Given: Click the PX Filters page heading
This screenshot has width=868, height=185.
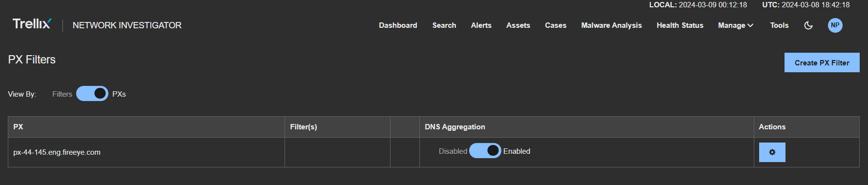Looking at the screenshot, I should pos(32,60).
